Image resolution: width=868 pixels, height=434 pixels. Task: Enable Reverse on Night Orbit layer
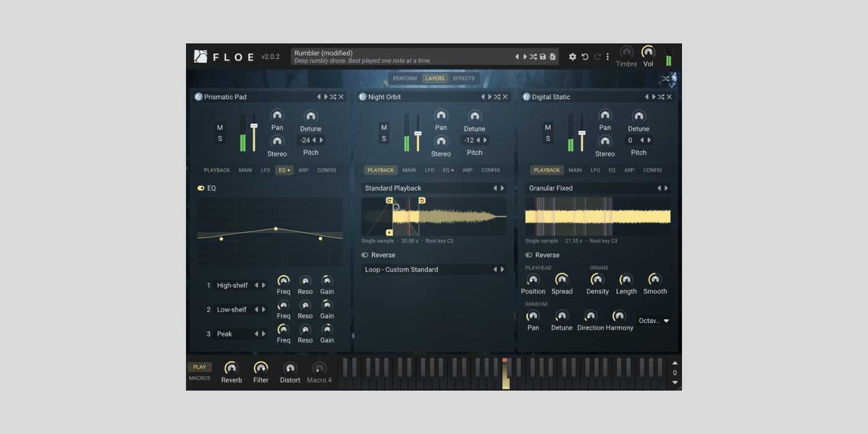point(365,255)
